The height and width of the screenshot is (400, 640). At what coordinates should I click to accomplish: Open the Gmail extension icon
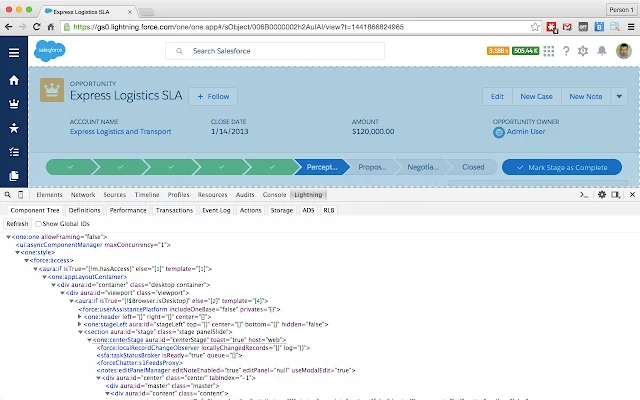point(567,27)
